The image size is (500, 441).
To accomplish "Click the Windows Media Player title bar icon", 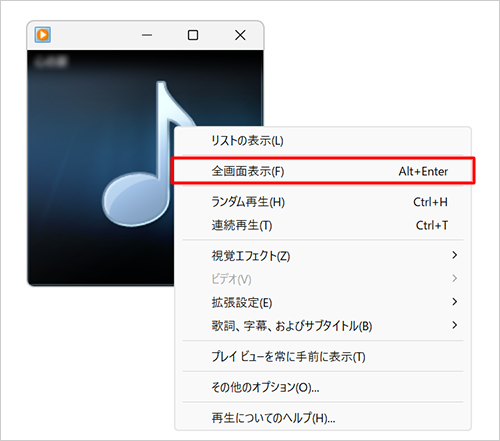I will click(43, 35).
